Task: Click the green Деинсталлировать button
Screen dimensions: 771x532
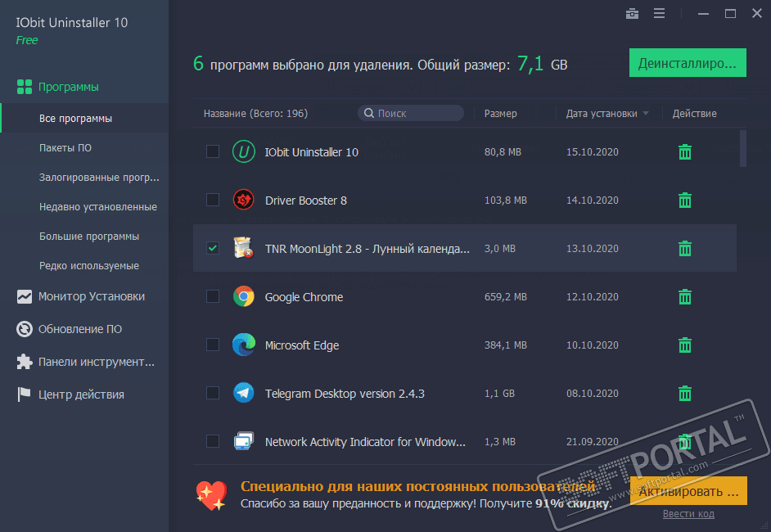Action: point(688,63)
